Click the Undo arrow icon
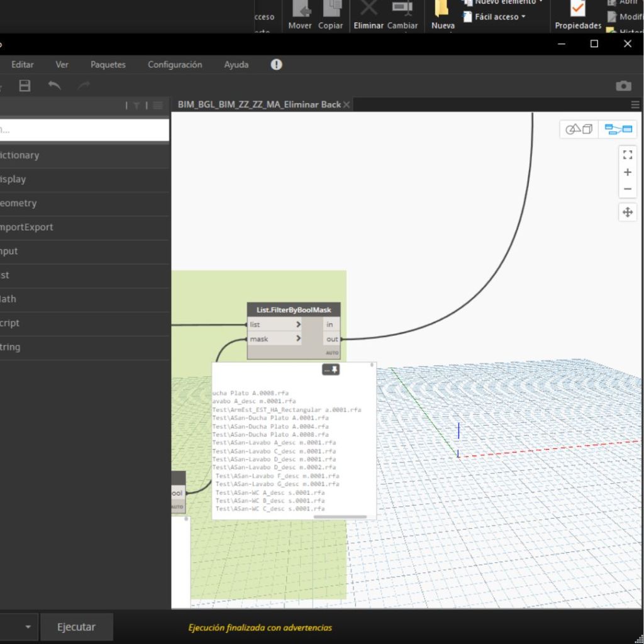 pos(55,86)
